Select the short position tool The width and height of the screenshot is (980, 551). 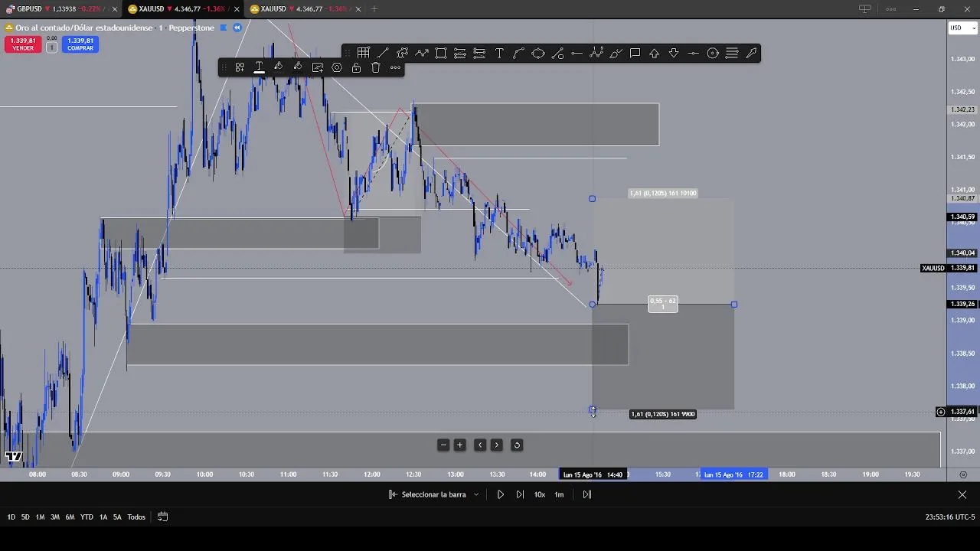[479, 53]
